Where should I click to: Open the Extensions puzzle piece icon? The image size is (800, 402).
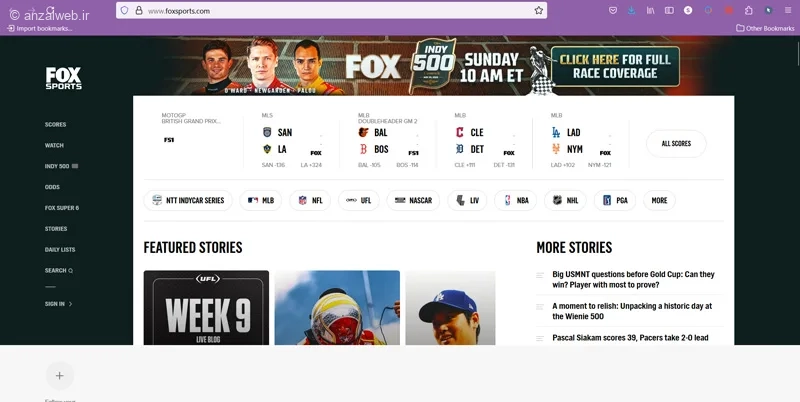pos(748,10)
